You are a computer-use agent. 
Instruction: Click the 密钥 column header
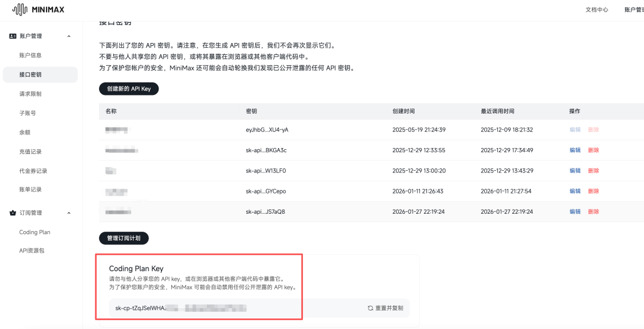(x=252, y=112)
